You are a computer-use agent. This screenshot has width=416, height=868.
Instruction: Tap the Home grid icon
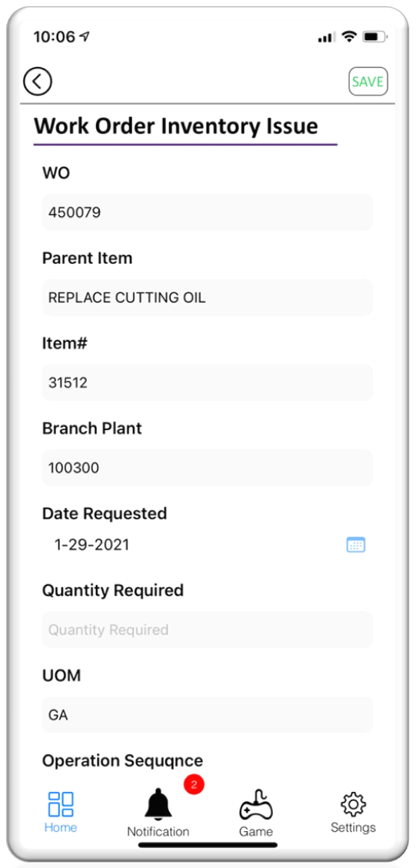tap(61, 804)
